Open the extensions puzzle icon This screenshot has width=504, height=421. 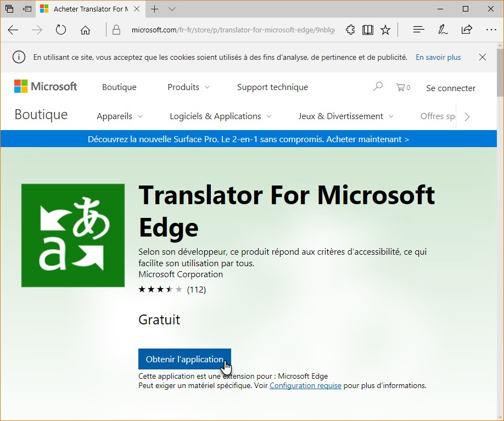pyautogui.click(x=350, y=30)
